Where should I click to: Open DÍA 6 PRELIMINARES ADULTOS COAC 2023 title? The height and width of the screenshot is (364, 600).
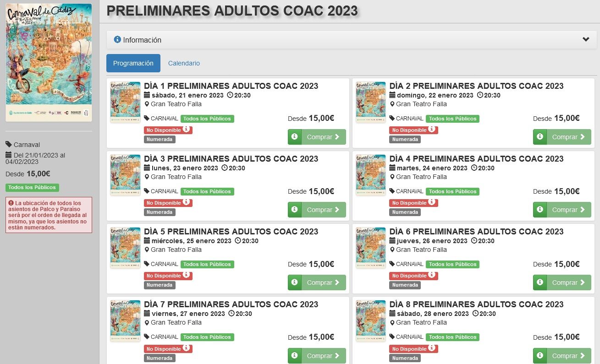tap(476, 232)
